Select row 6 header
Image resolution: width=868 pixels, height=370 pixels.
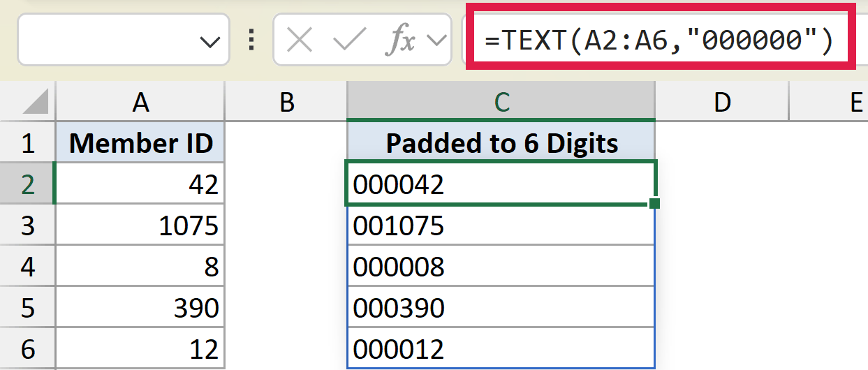27,348
